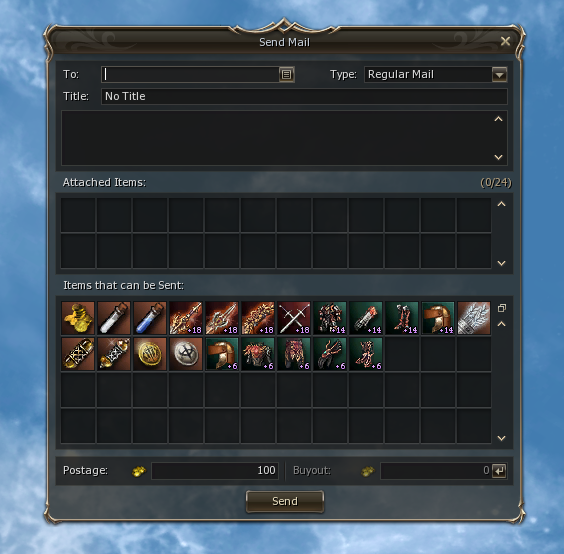The image size is (564, 554).
Task: Choose the +6 red chest armor item
Action: (258, 354)
